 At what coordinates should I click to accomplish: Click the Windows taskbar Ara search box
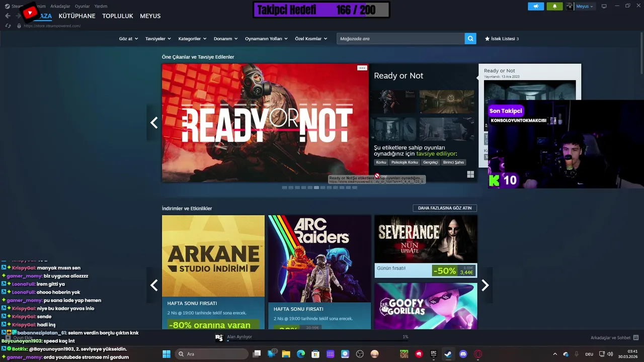pos(211,354)
